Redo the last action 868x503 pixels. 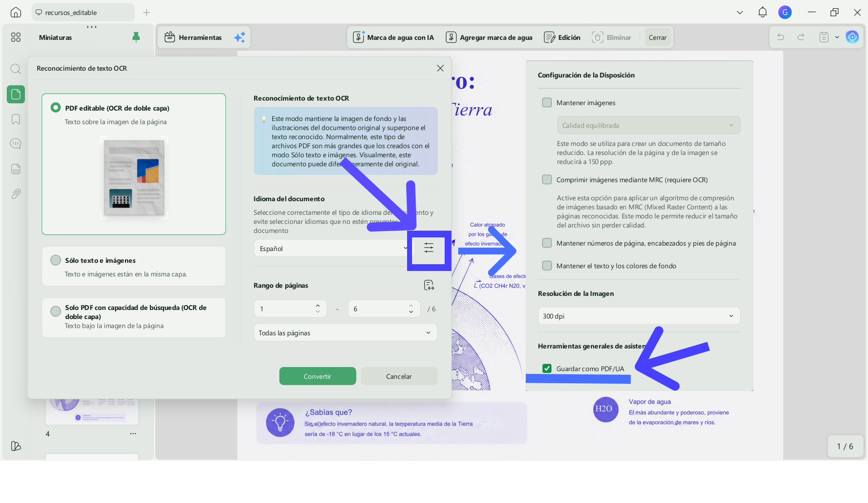click(x=801, y=37)
